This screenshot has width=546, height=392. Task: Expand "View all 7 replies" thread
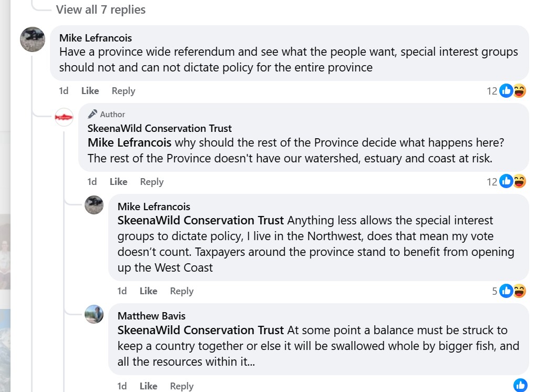(x=100, y=9)
